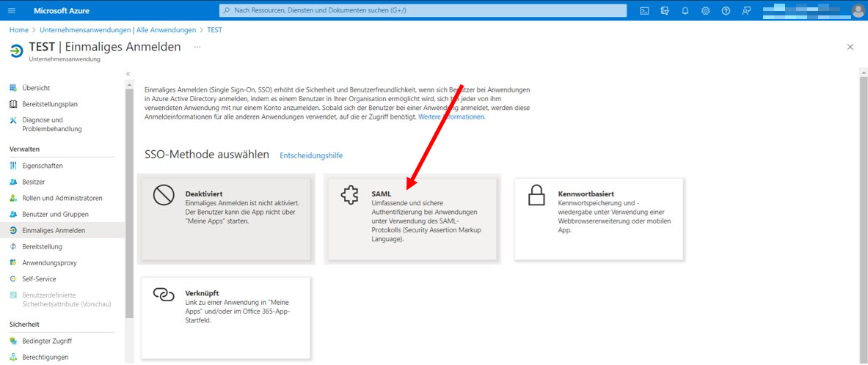Image resolution: width=868 pixels, height=365 pixels.
Task: Click the SSO-Methode auswählen heading
Action: [x=207, y=155]
